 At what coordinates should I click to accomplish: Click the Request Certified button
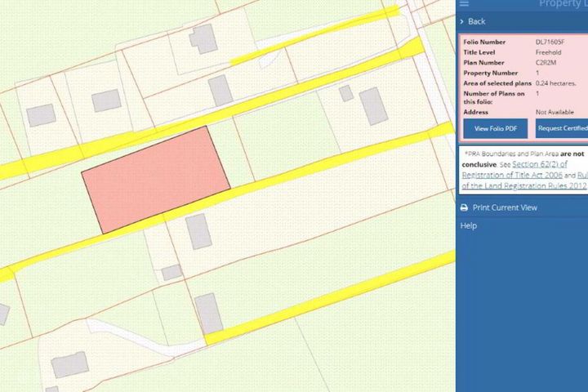562,129
